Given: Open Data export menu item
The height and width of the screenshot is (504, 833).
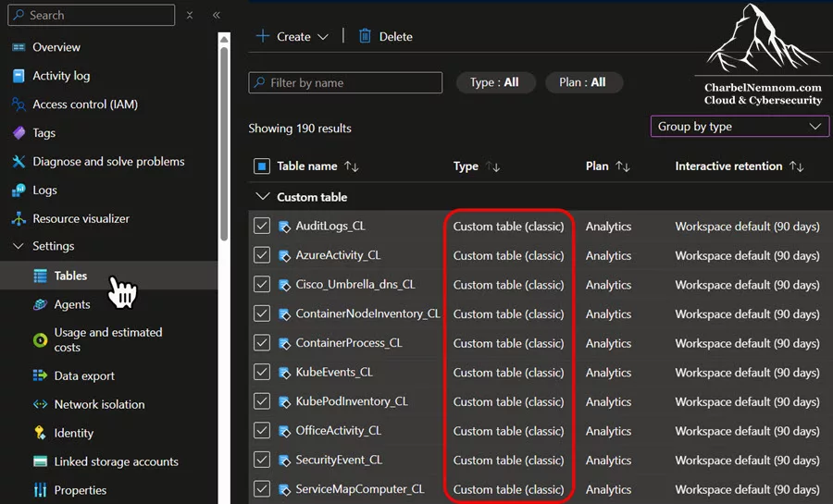Looking at the screenshot, I should click(x=84, y=375).
